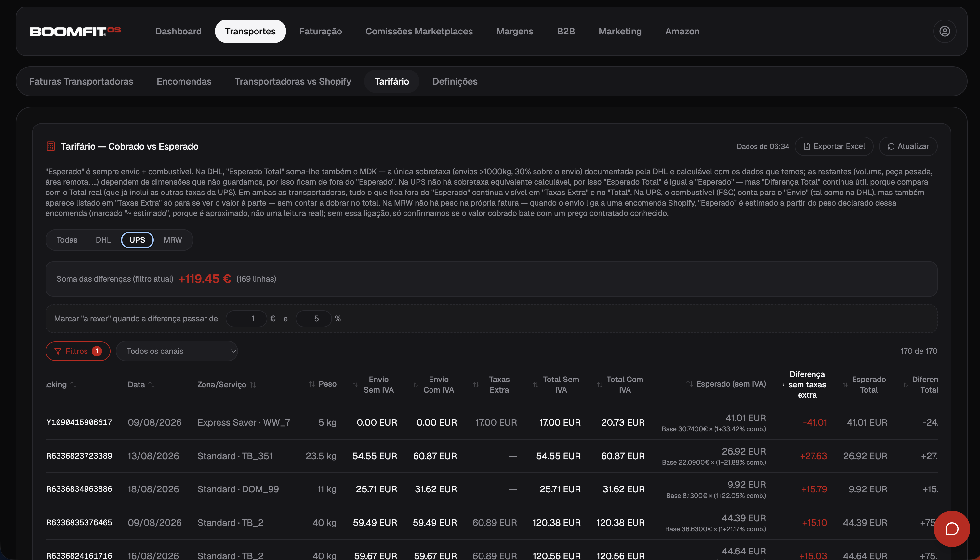
Task: Click the B2B nav item
Action: [565, 31]
